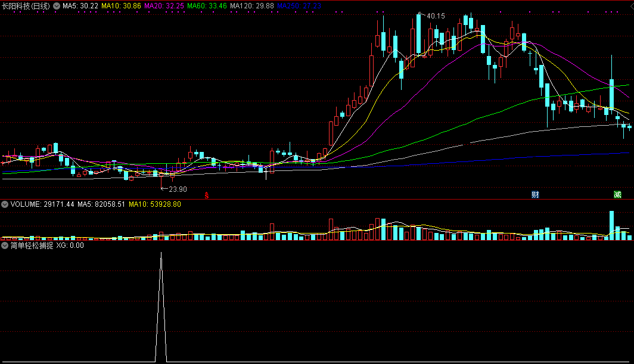Expand the VOLUME panel dropdown arrow

(5, 204)
